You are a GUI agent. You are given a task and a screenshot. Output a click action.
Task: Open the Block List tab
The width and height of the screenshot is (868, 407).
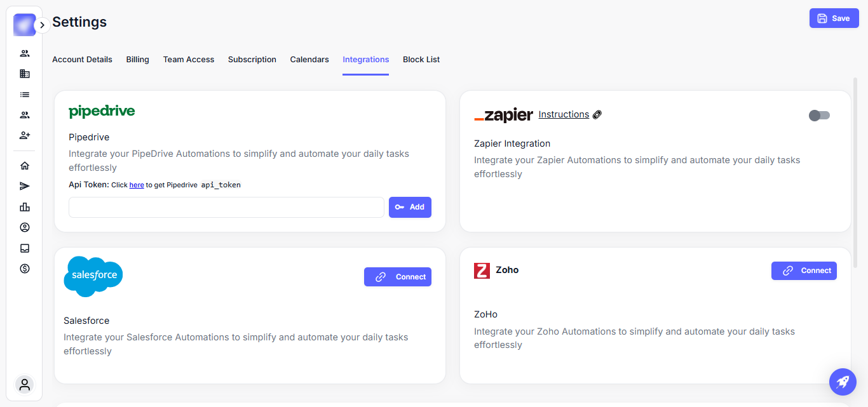point(421,60)
